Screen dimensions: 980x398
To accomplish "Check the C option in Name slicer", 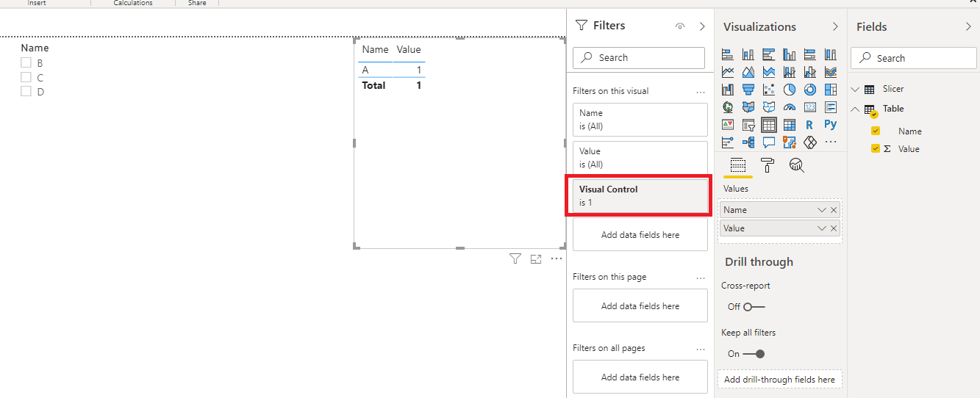I will point(26,77).
